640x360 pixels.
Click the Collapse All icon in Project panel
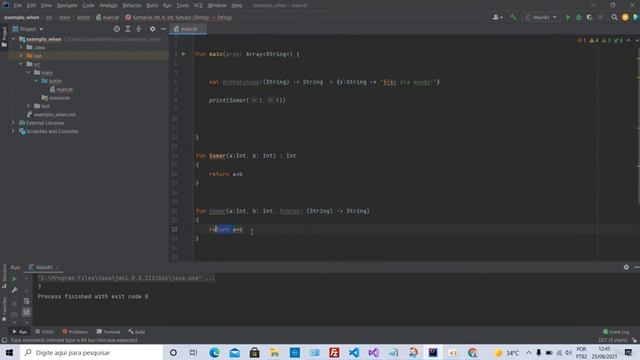point(139,29)
